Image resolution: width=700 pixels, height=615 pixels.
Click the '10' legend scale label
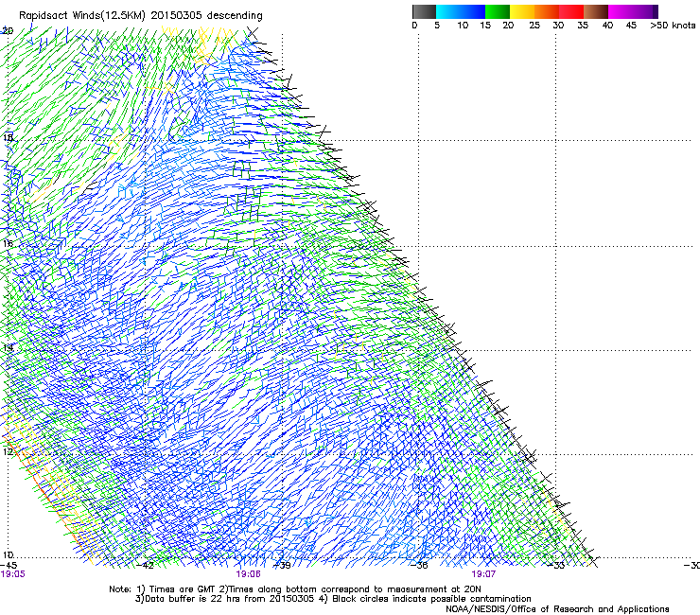(463, 26)
